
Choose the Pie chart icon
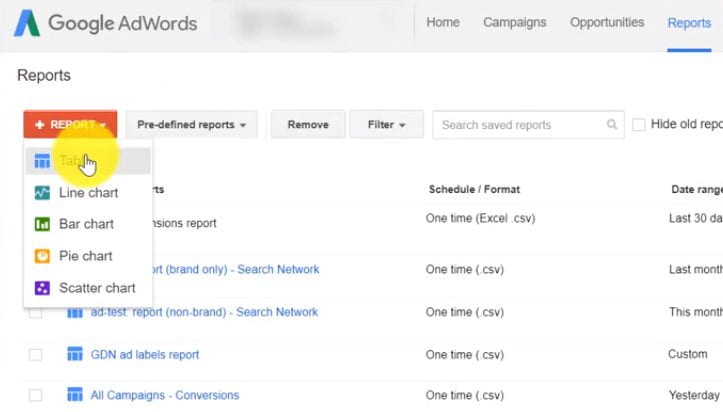[42, 256]
